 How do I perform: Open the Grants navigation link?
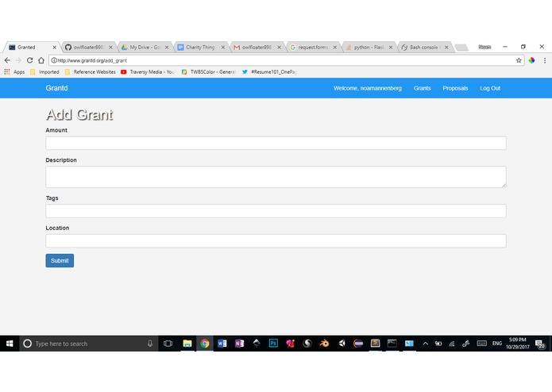[x=422, y=88]
